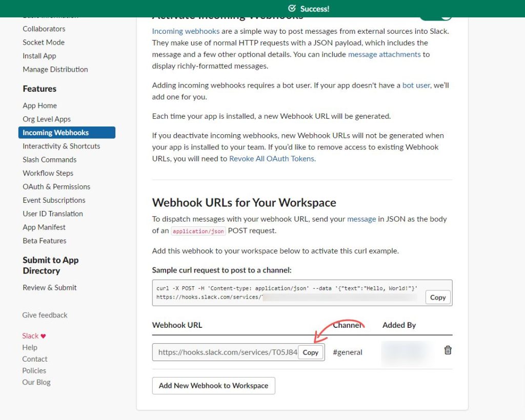525x420 pixels.
Task: Follow the Revoke All OAuth Tokens link
Action: (272, 159)
